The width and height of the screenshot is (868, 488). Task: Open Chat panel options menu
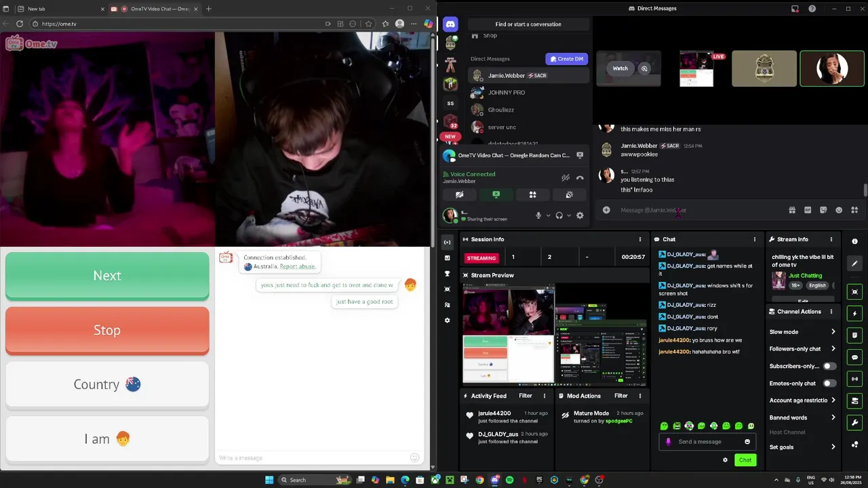754,239
